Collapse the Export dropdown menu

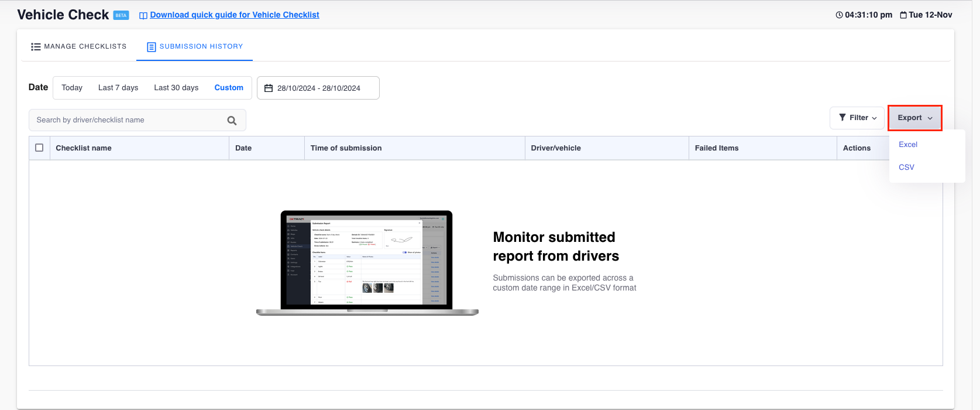(x=914, y=118)
